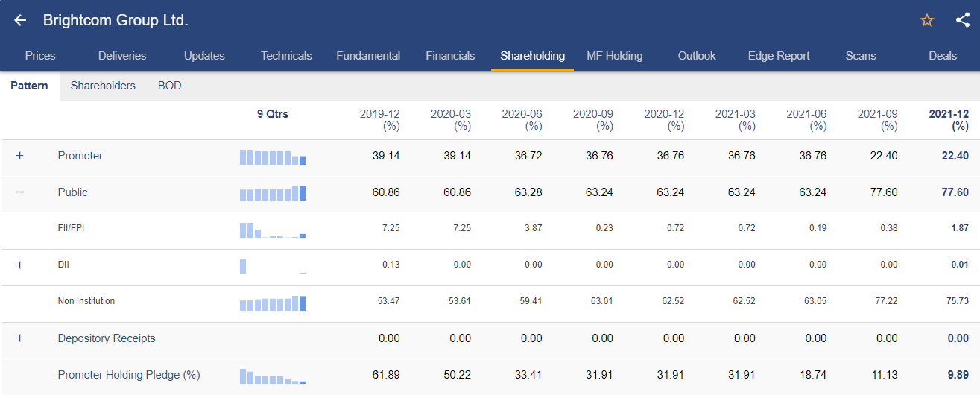
Task: Open the Promoter sparkline bar chart
Action: click(273, 157)
